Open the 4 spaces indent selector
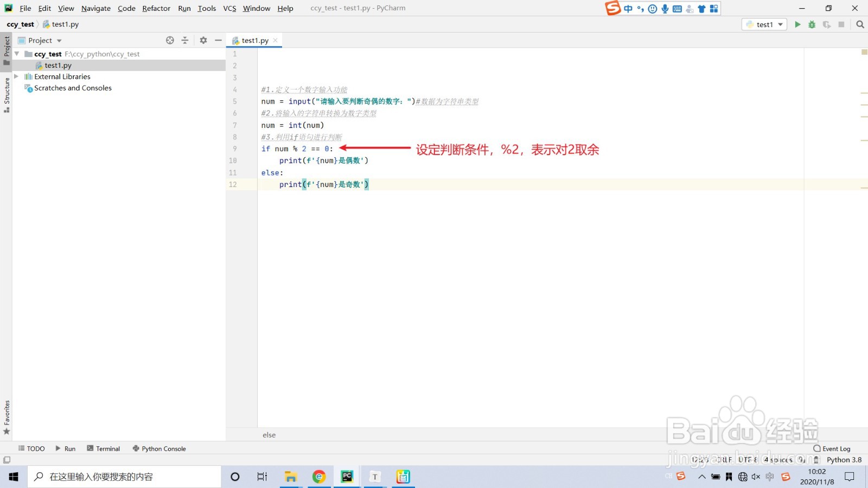Image resolution: width=868 pixels, height=488 pixels. pyautogui.click(x=778, y=460)
